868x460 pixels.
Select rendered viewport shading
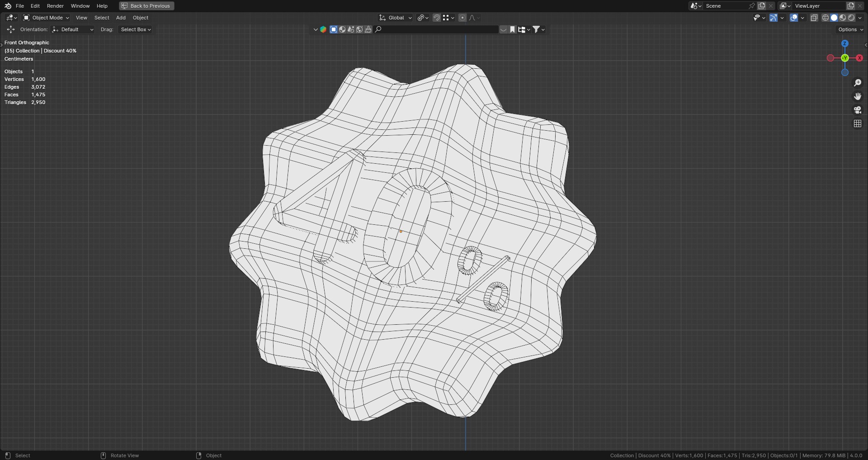(851, 18)
